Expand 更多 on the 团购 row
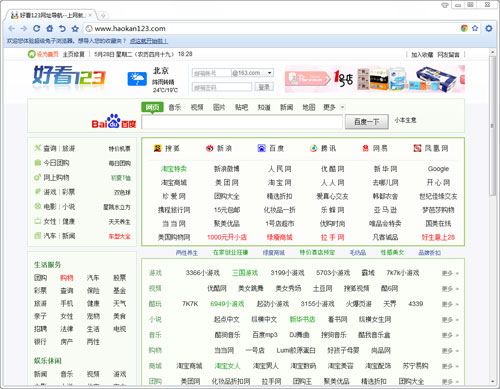Screen dimensions: 500x389 pyautogui.click(x=450, y=382)
